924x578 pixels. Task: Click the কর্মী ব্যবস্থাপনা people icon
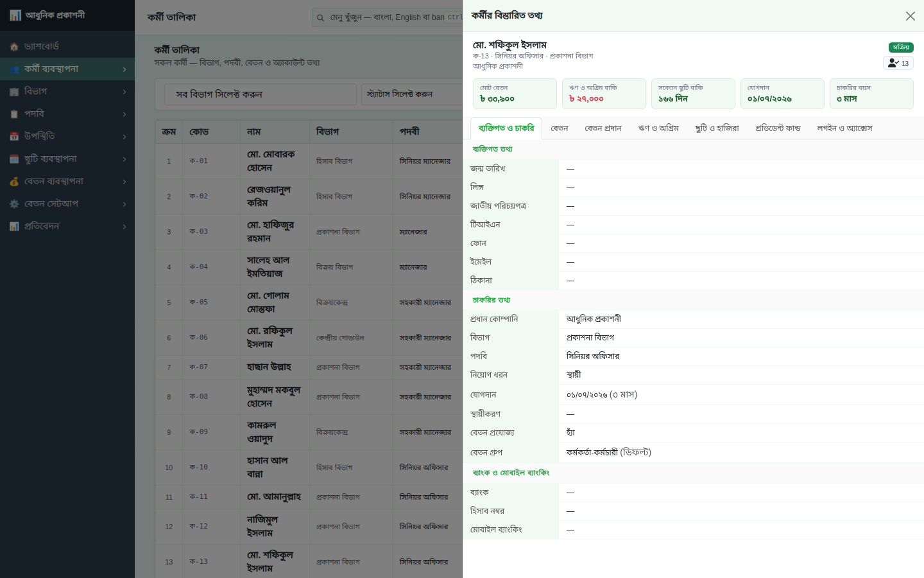14,69
